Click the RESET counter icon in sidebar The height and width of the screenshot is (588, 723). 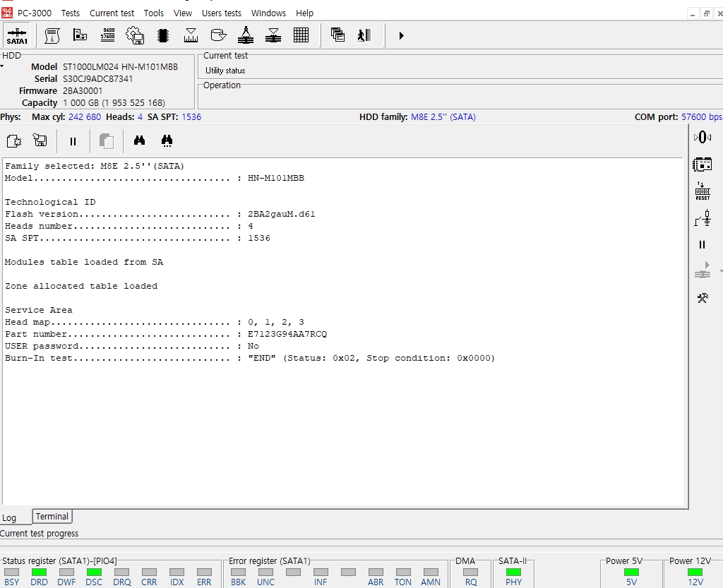tap(702, 191)
